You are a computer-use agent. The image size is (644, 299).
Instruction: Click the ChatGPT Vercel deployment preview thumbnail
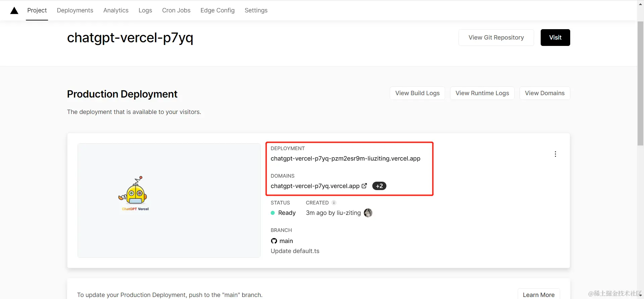click(x=169, y=200)
